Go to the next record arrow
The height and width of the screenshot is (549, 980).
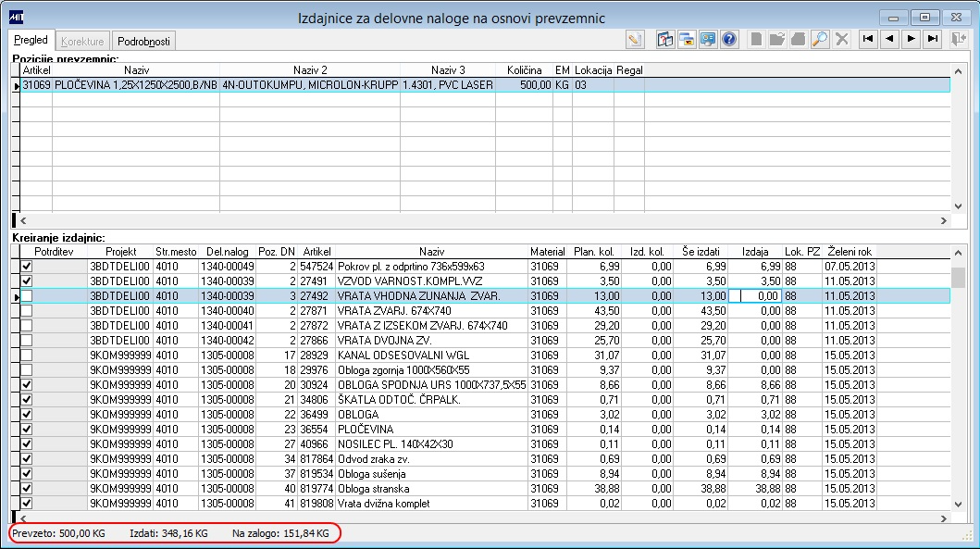pos(911,39)
